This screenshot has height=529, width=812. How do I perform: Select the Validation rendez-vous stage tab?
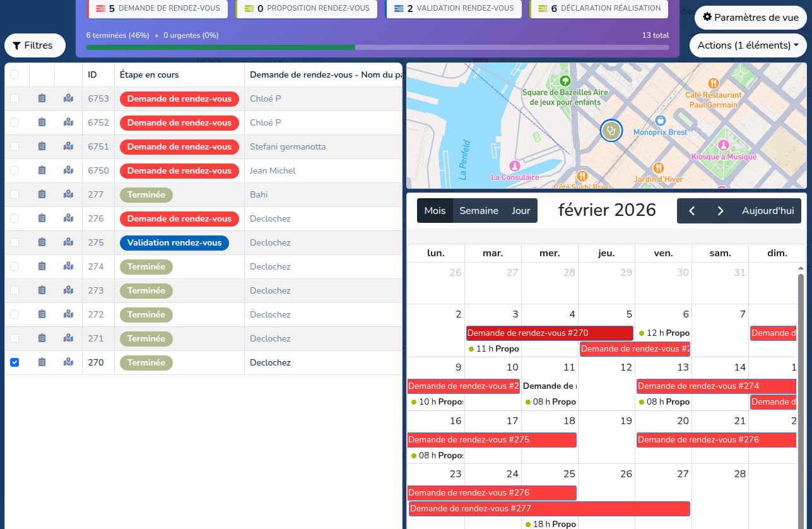coord(454,8)
